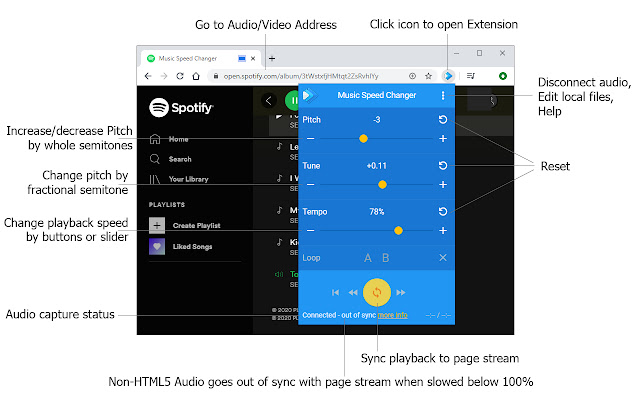
Task: Open the 'more info' link
Action: pos(393,315)
